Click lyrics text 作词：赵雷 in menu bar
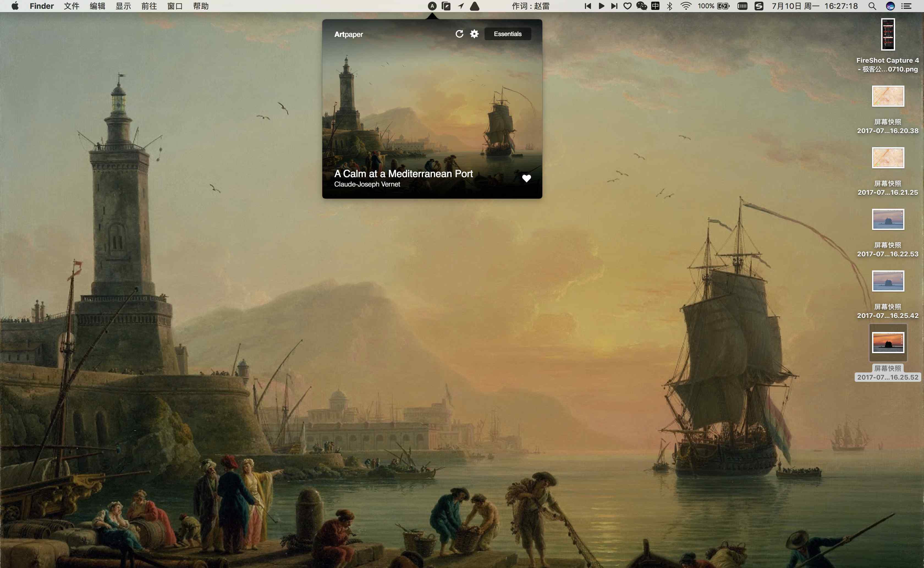The image size is (924, 568). click(531, 6)
